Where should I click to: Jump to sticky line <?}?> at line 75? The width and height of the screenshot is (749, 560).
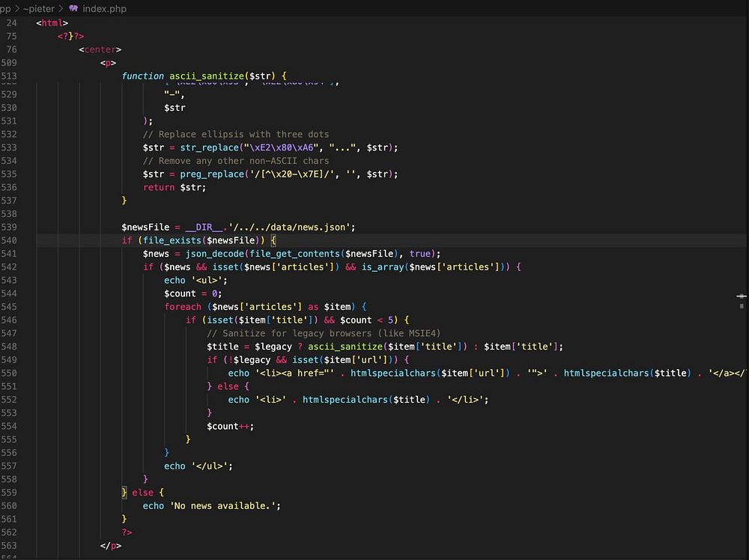click(70, 36)
